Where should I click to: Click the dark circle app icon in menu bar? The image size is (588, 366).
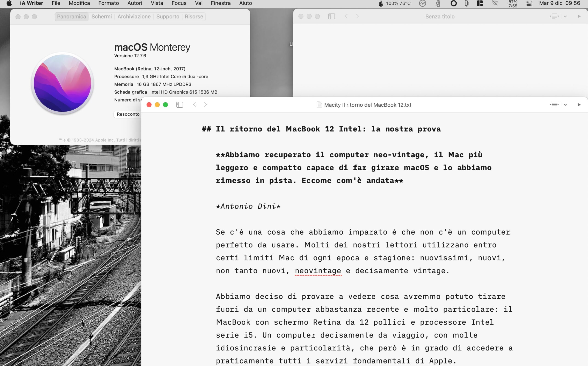click(453, 4)
